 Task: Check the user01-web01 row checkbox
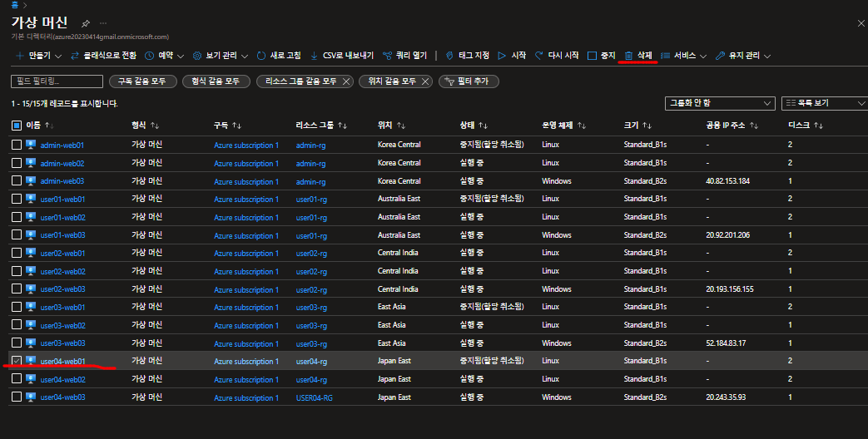17,199
